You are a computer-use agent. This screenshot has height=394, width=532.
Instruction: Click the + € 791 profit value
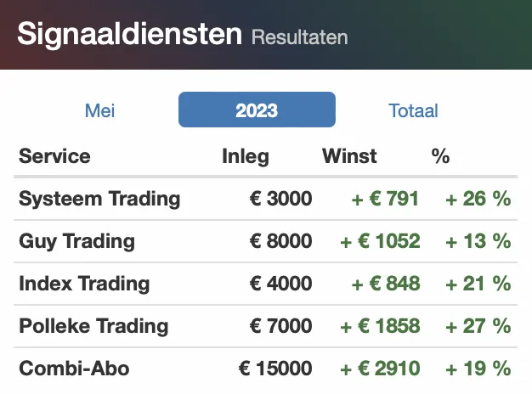coord(385,199)
